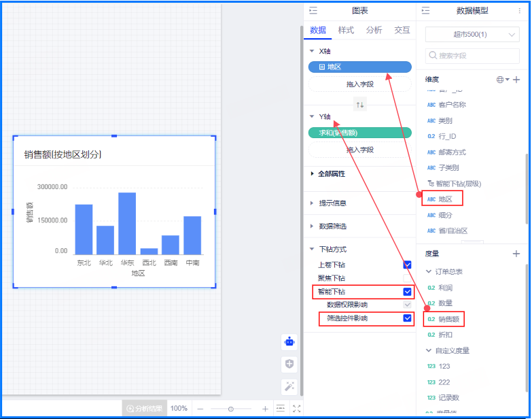Click the fullscreen expand icon
This screenshot has width=532, height=419.
pos(296,408)
